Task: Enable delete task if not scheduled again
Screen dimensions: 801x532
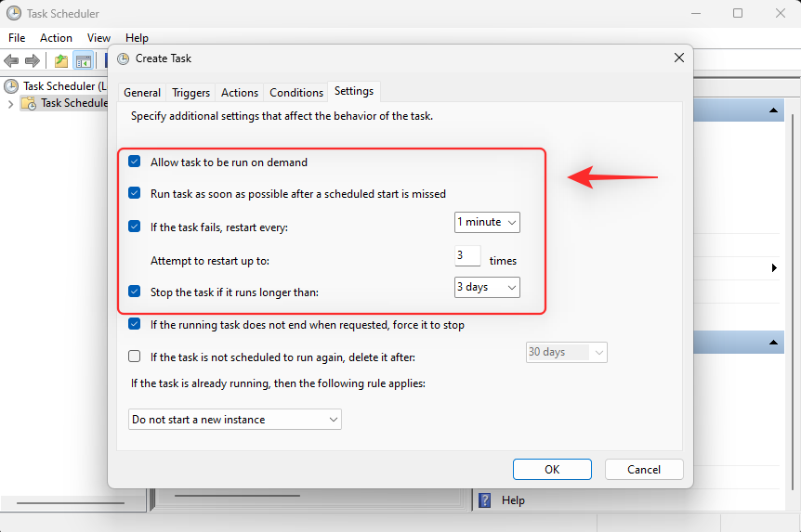Action: (x=135, y=357)
